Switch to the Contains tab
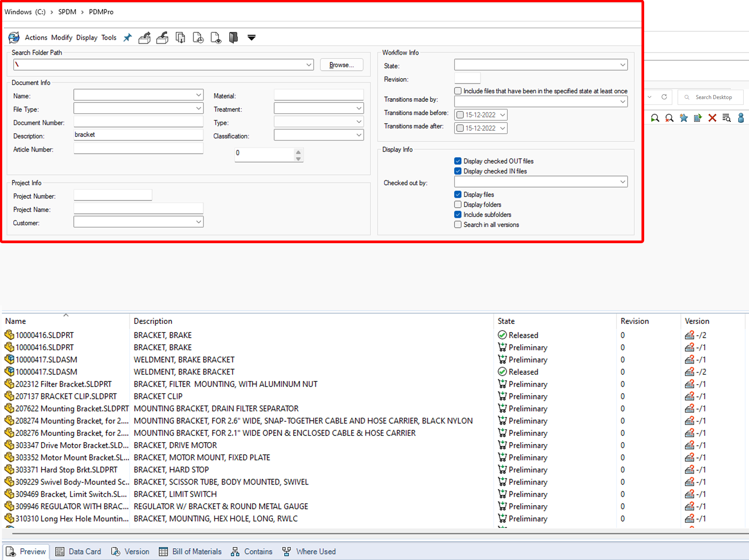The width and height of the screenshot is (749, 560). point(252,552)
